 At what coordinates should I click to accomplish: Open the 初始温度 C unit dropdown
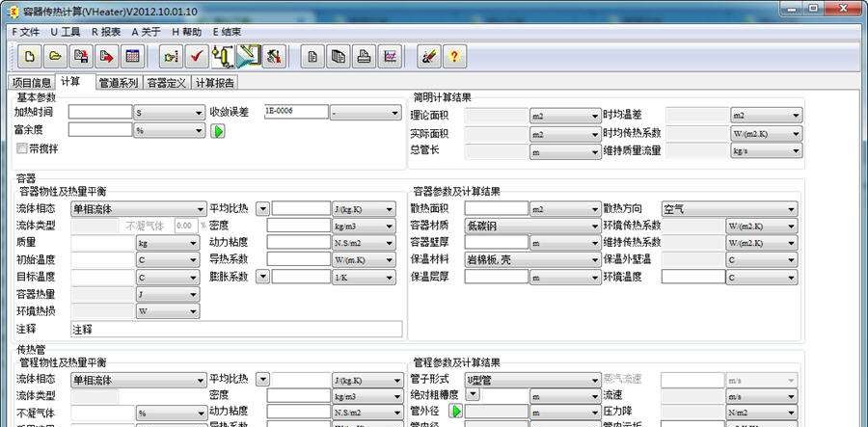point(168,259)
